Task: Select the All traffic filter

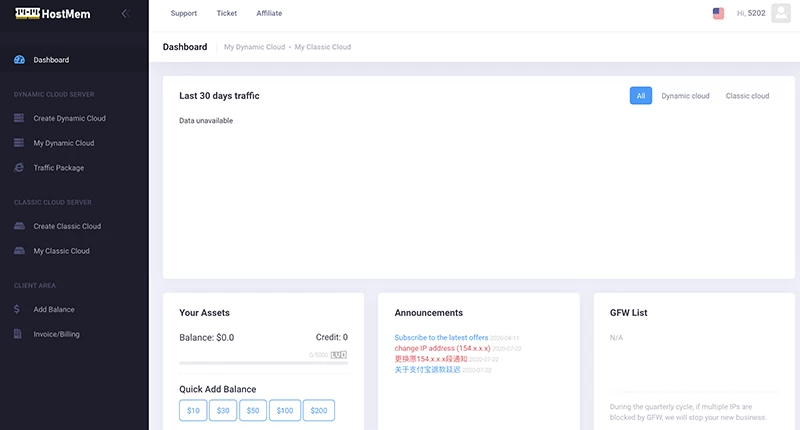Action: pos(641,96)
